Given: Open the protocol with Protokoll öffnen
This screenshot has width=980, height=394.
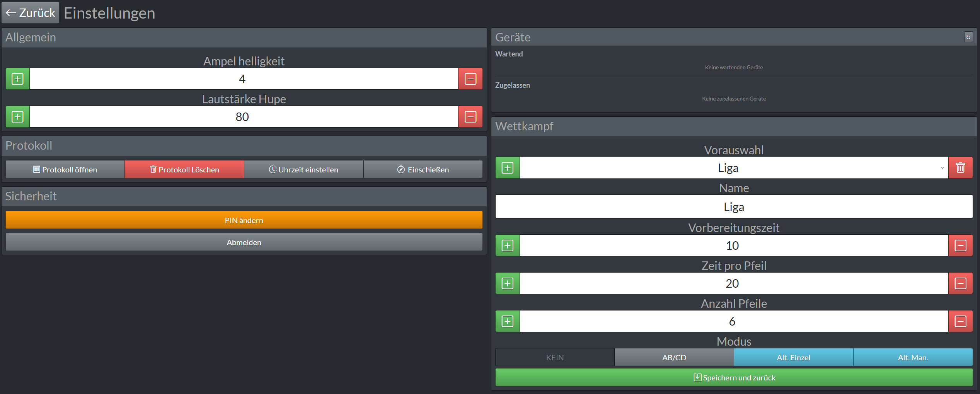Looking at the screenshot, I should (65, 169).
